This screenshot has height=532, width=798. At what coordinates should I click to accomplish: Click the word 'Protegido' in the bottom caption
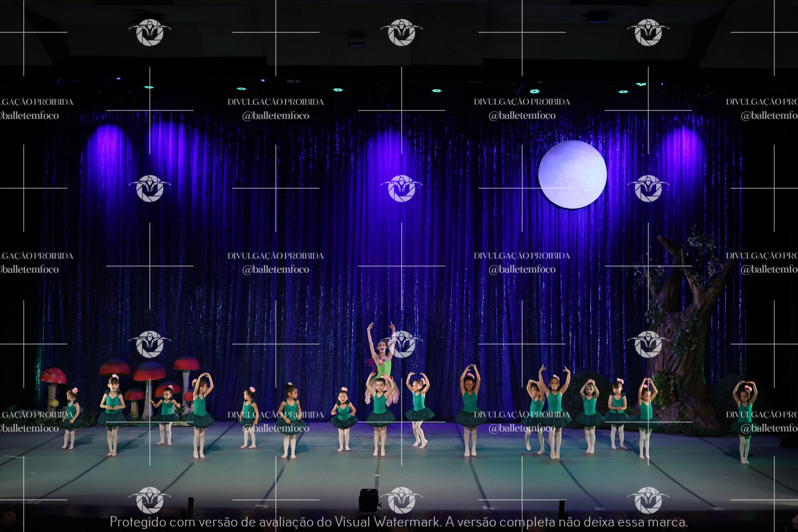click(x=138, y=522)
